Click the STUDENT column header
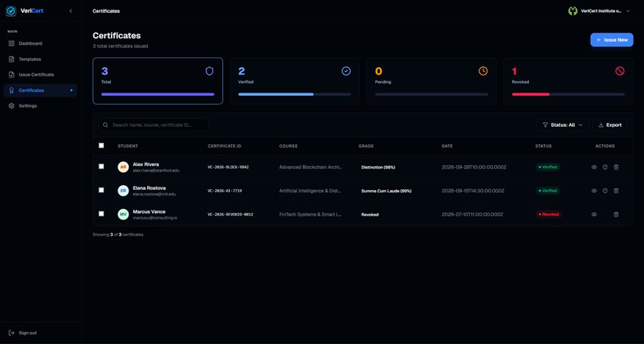The width and height of the screenshot is (644, 344). click(128, 146)
